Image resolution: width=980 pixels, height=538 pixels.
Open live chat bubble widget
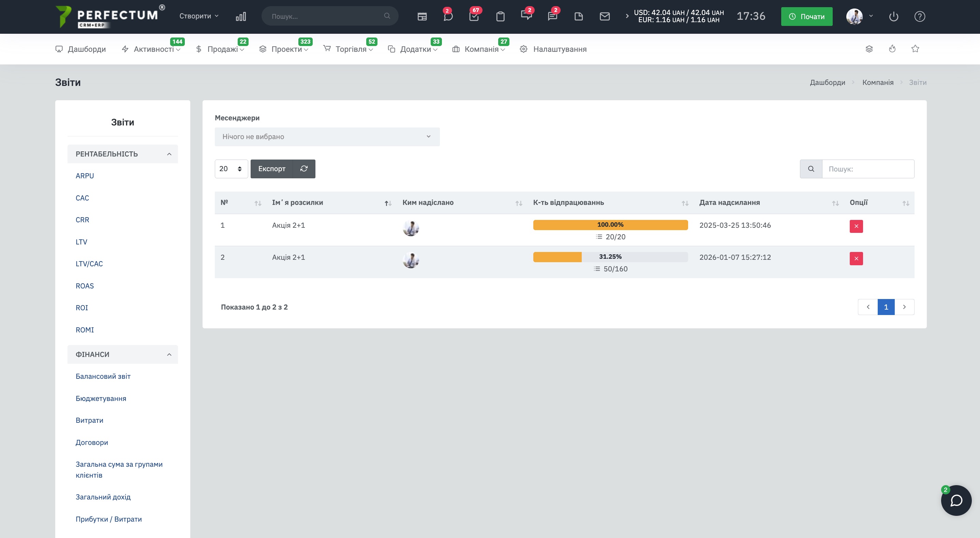956,500
